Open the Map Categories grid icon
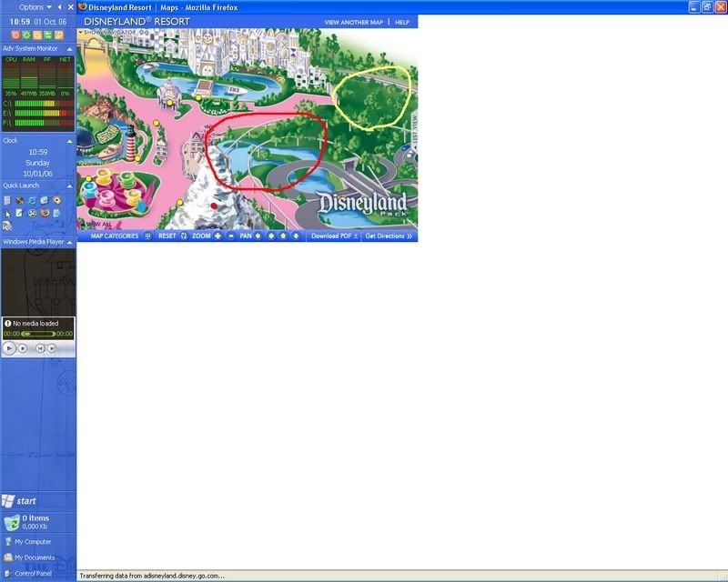This screenshot has height=582, width=728. coord(147,236)
